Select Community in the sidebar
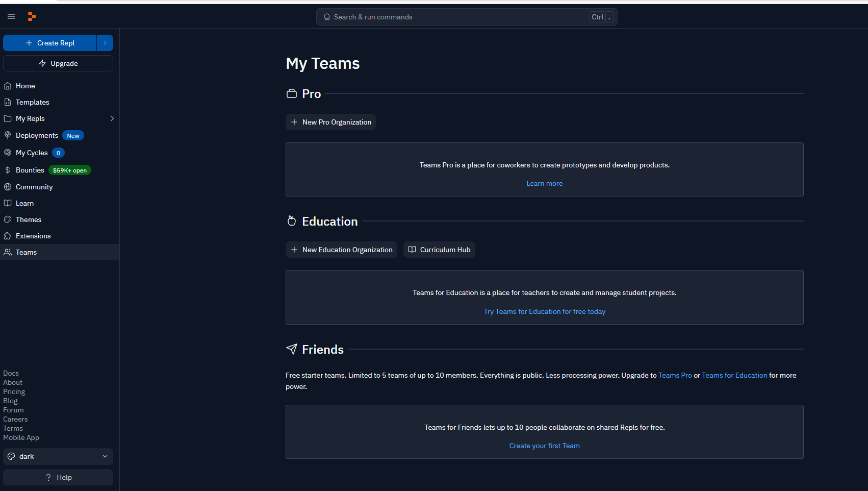The height and width of the screenshot is (491, 868). click(60, 187)
